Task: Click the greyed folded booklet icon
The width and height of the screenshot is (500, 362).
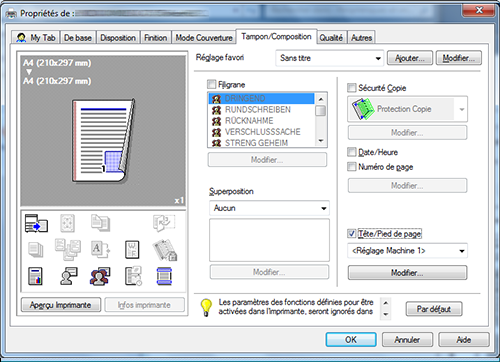Action: click(x=164, y=223)
